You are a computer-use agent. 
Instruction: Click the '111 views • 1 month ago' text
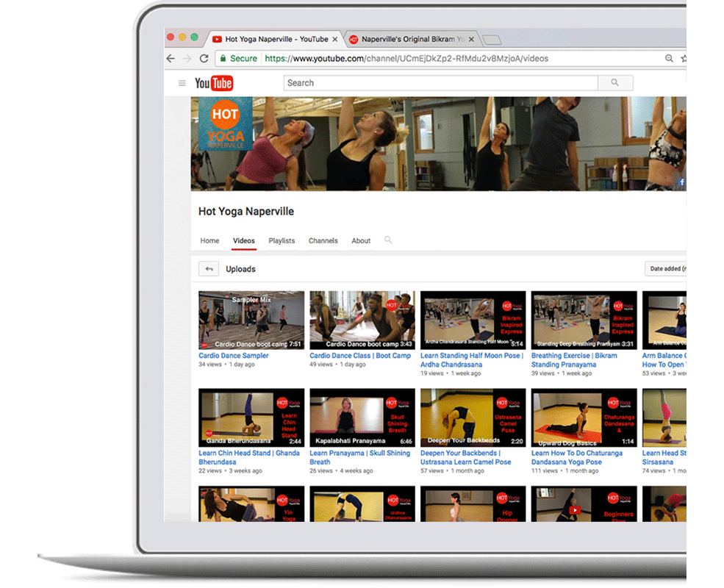coord(564,471)
